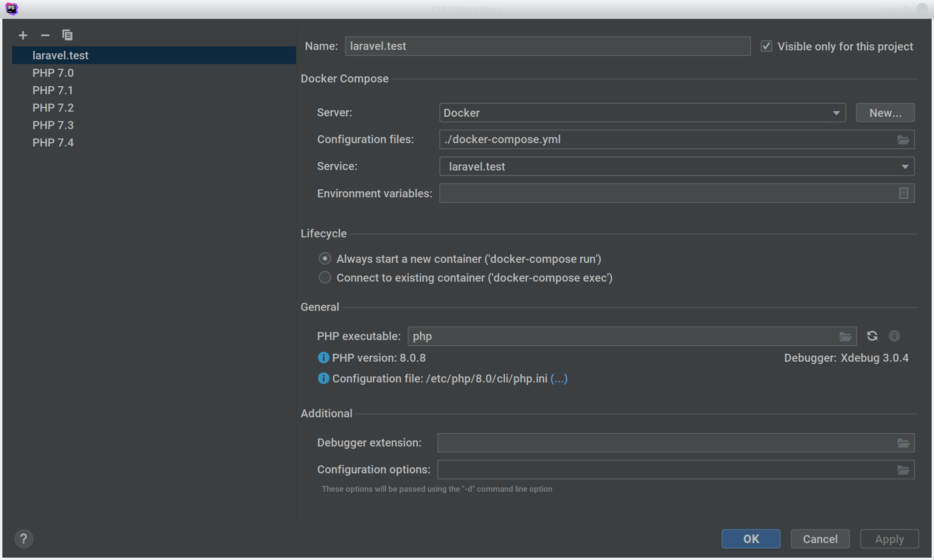Select Connect to existing container
Viewport: 934px width, 560px height.
(325, 277)
